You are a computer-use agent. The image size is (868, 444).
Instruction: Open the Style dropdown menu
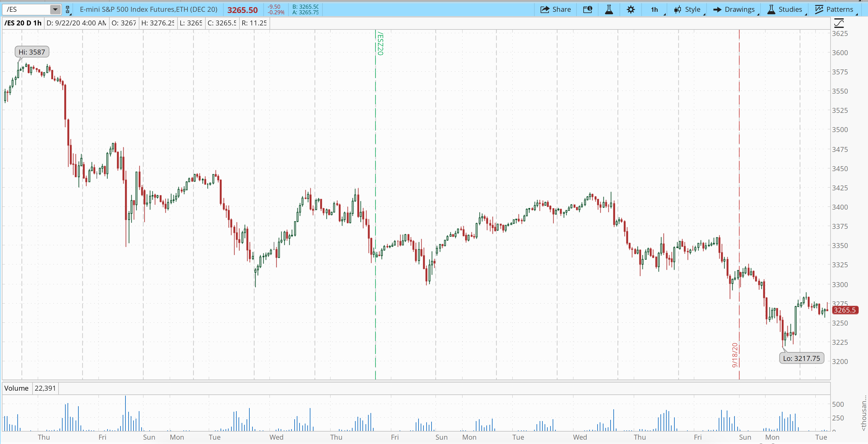(687, 9)
